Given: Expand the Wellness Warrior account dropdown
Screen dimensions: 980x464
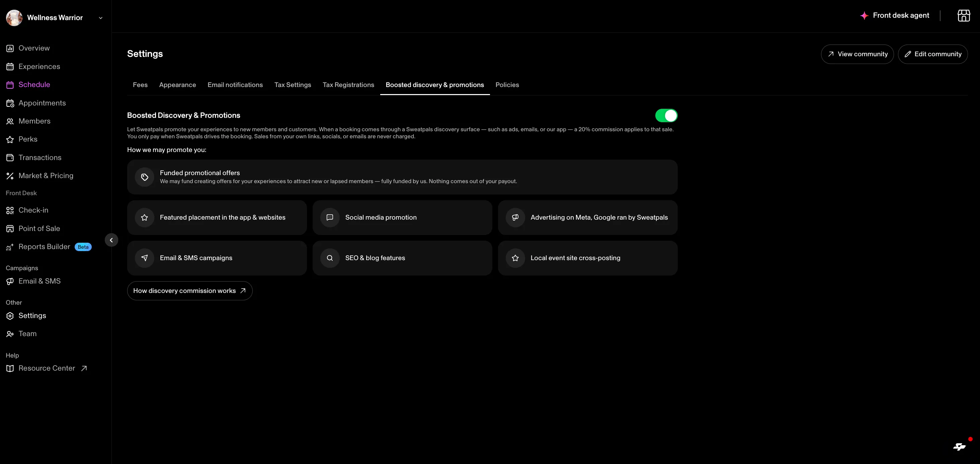Looking at the screenshot, I should click(100, 18).
